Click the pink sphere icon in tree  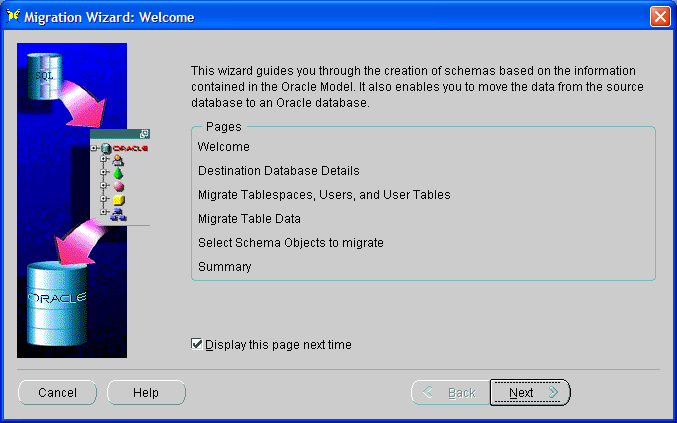click(118, 186)
